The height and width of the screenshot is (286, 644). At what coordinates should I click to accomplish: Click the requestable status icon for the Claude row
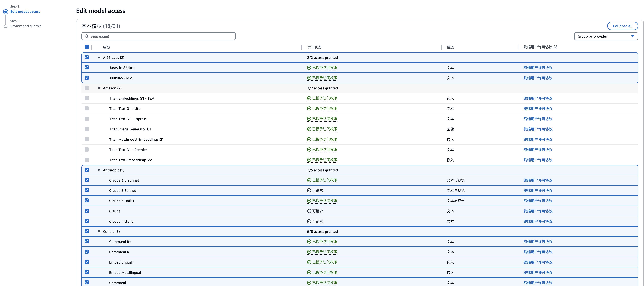[x=309, y=211]
